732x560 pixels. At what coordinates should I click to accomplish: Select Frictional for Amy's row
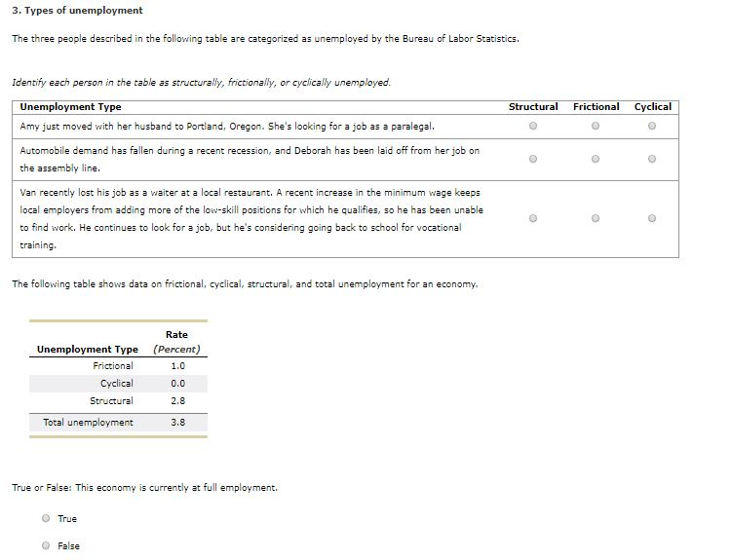click(595, 126)
